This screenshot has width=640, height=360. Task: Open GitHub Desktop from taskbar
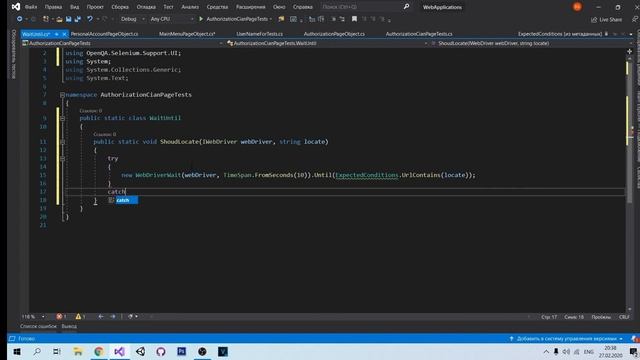(x=161, y=352)
